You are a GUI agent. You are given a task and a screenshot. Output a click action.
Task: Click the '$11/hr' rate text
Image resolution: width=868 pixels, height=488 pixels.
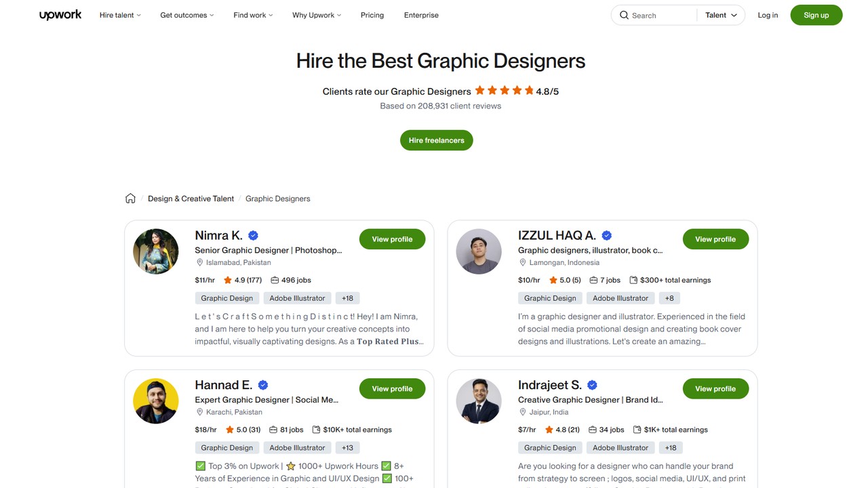click(x=205, y=280)
